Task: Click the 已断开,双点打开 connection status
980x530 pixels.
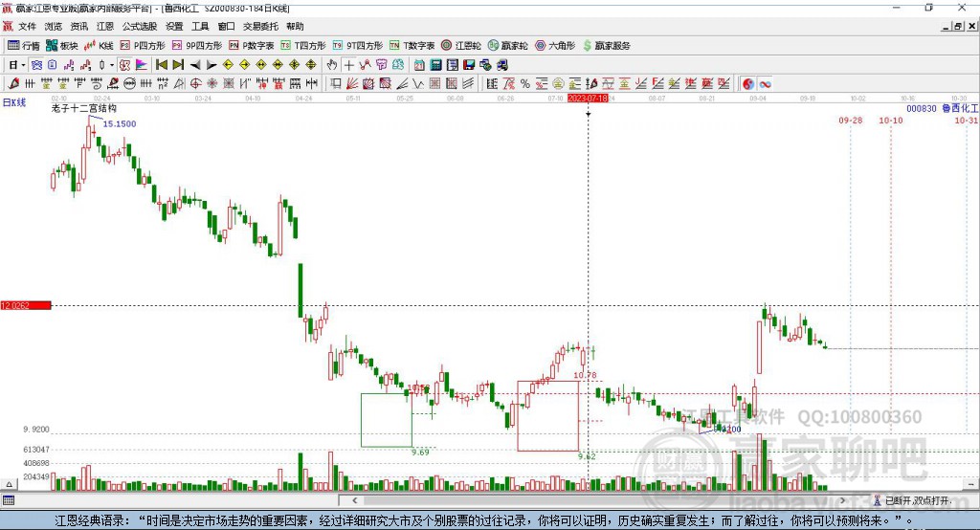Action: point(917,500)
